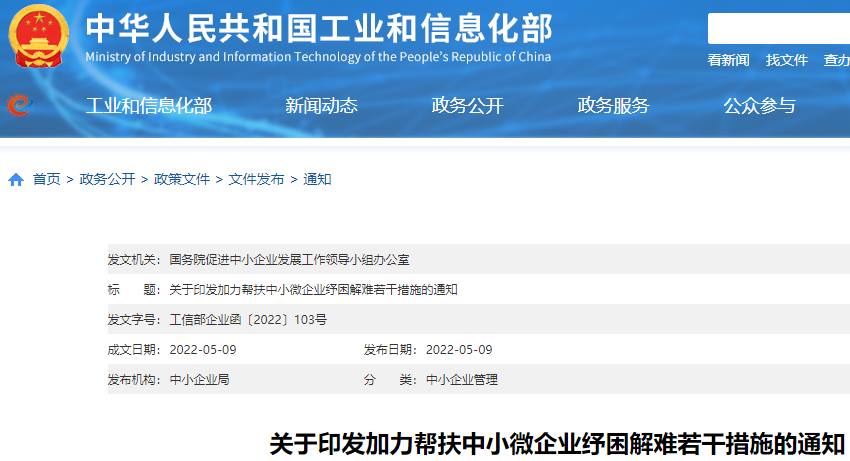Viewport: 850px width, 461px height.
Task: Go to 政务公开 in the breadcrumb
Action: [x=107, y=179]
